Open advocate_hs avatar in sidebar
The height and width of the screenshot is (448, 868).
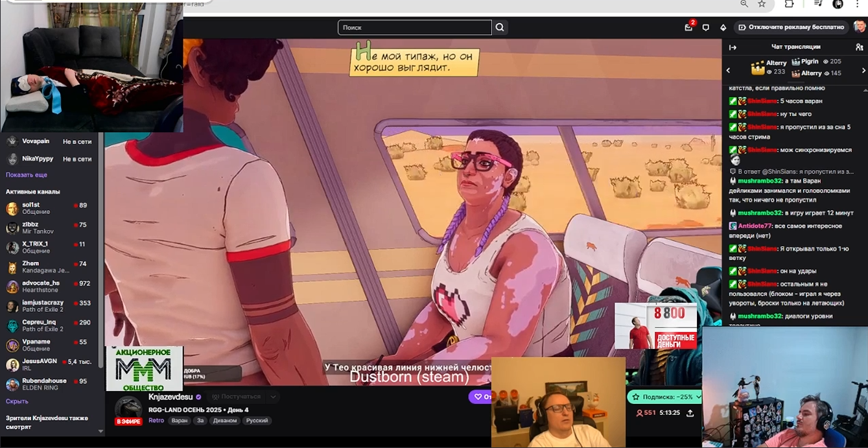click(12, 287)
